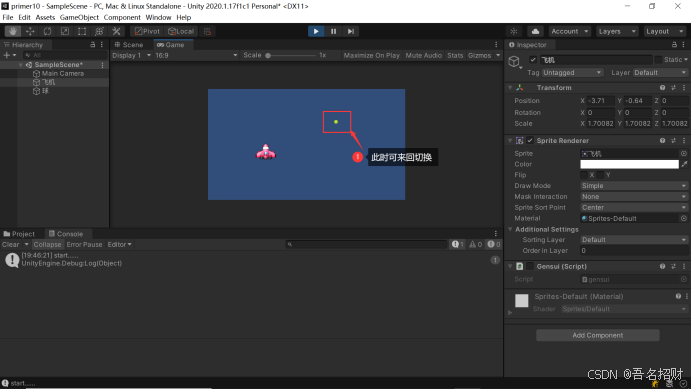Clear the Console log
This screenshot has height=389, width=692.
pos(11,244)
